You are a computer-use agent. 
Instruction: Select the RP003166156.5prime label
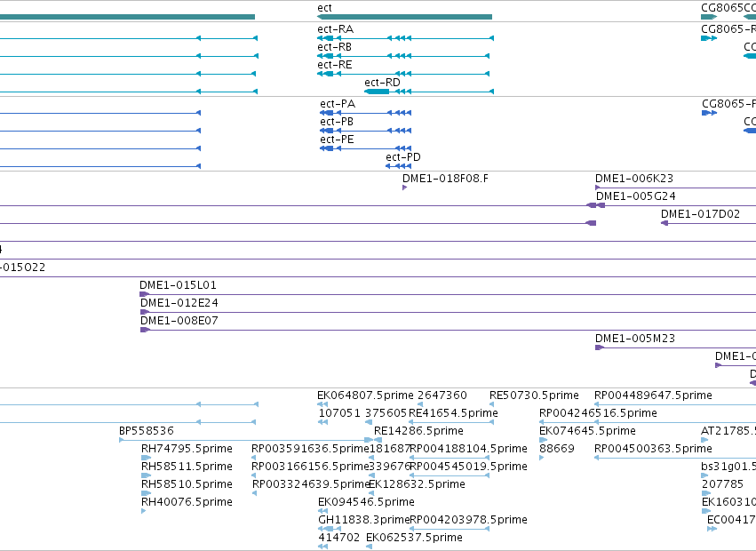coord(310,467)
